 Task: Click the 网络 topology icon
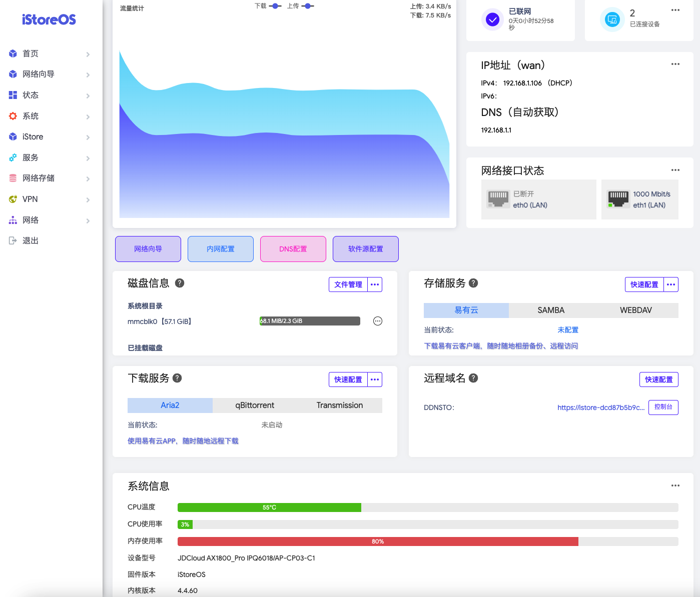[13, 220]
